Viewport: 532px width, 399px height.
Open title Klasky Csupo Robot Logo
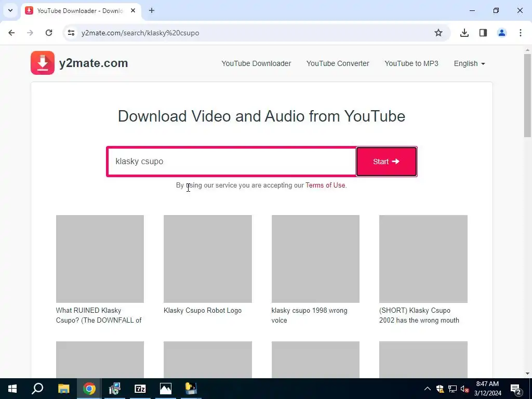pos(203,311)
